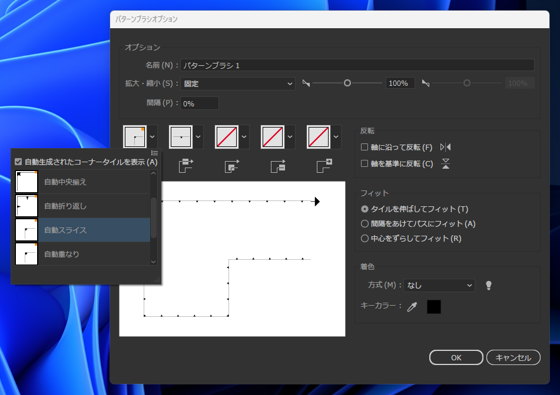
Task: Choose 自動中央揃え from the tile list
Action: (x=82, y=181)
